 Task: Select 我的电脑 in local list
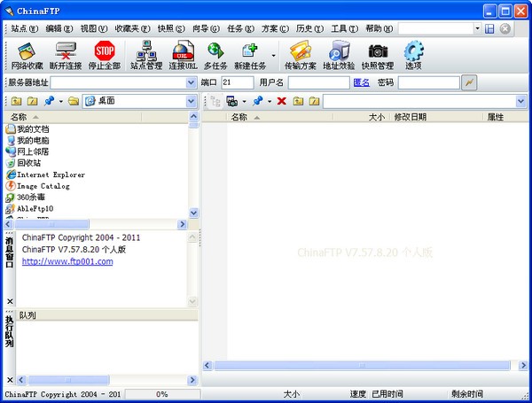(27, 140)
